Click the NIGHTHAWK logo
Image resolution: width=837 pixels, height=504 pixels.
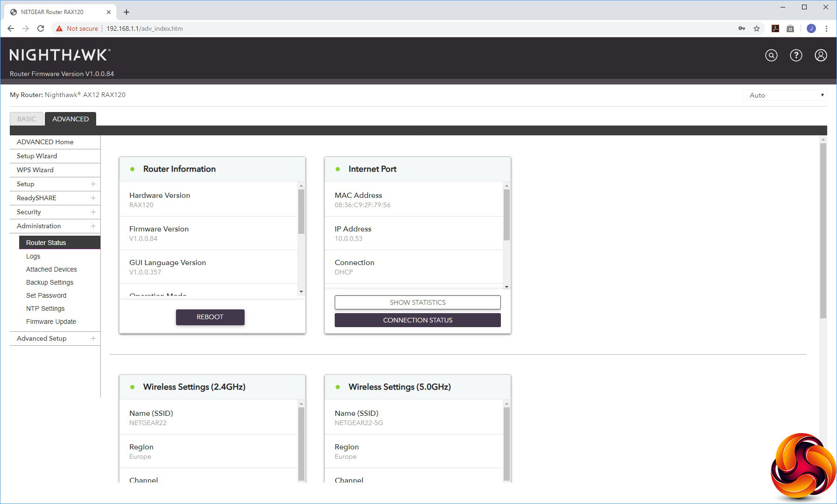[60, 55]
